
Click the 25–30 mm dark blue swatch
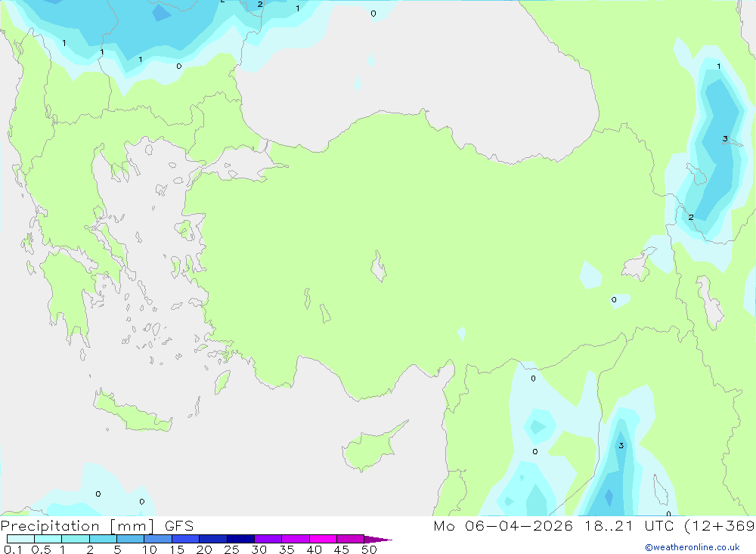[x=240, y=539]
